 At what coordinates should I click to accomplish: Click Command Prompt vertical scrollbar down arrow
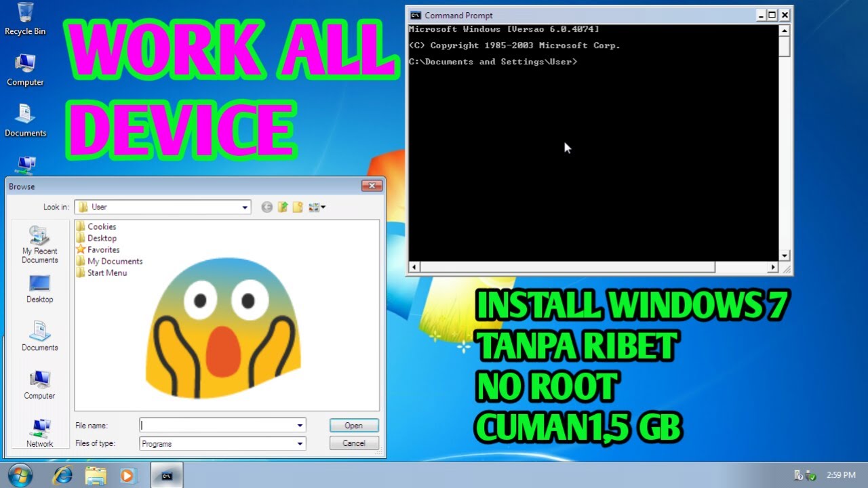click(785, 256)
